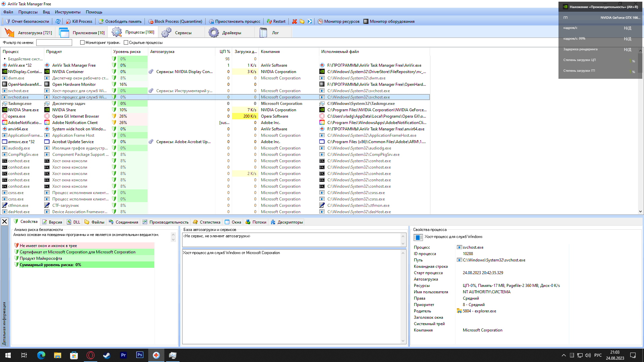Open Opera GX from the taskbar
644x362 pixels.
(91, 355)
